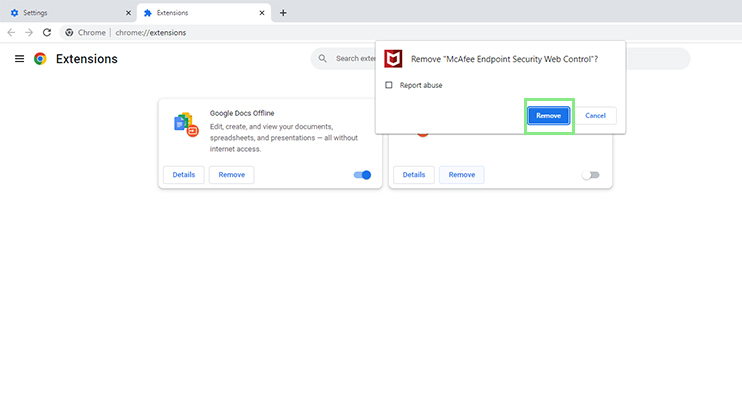Viewport: 742px width, 417px height.
Task: Check the Report abuse checkbox
Action: click(x=389, y=85)
